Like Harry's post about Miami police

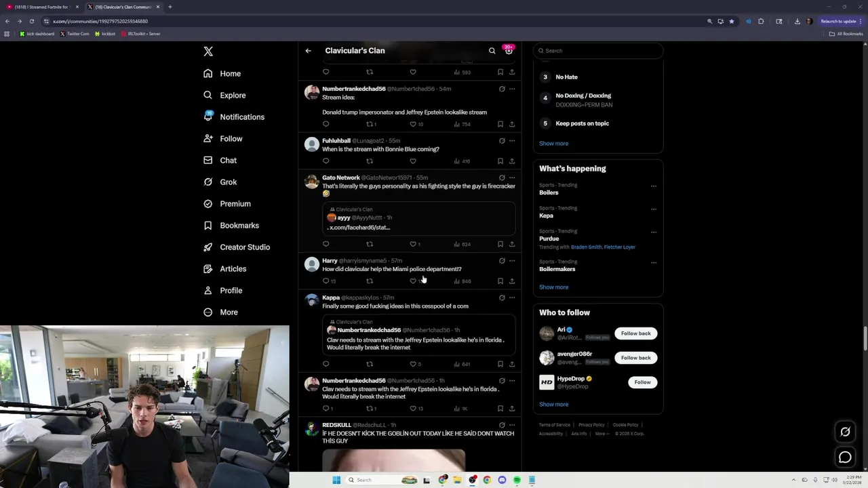point(413,281)
